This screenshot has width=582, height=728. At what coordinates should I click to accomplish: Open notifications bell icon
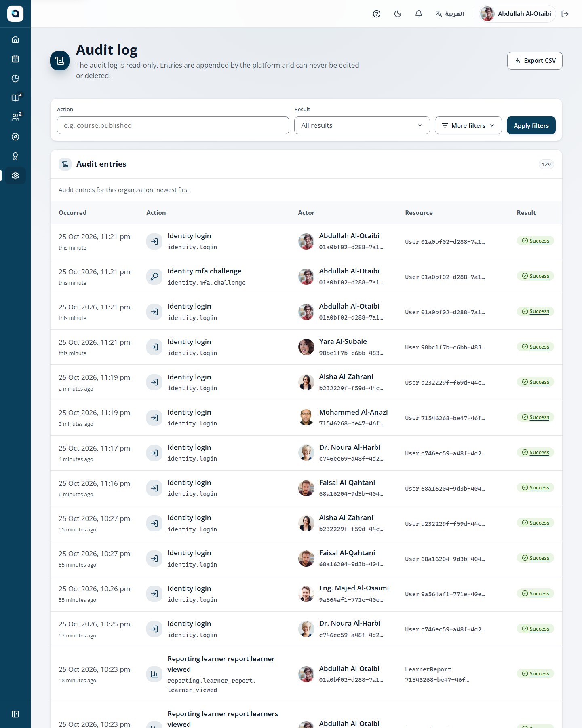[x=419, y=14]
